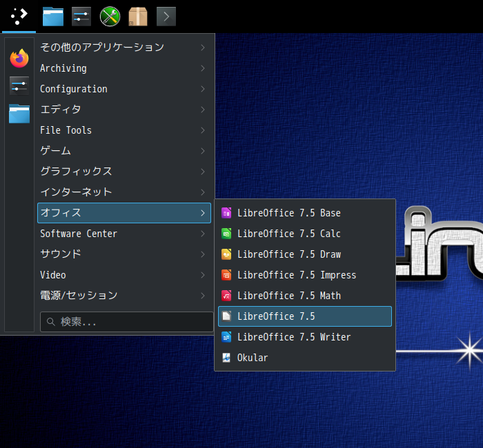
Task: Select the サウンド entry
Action: (124, 254)
